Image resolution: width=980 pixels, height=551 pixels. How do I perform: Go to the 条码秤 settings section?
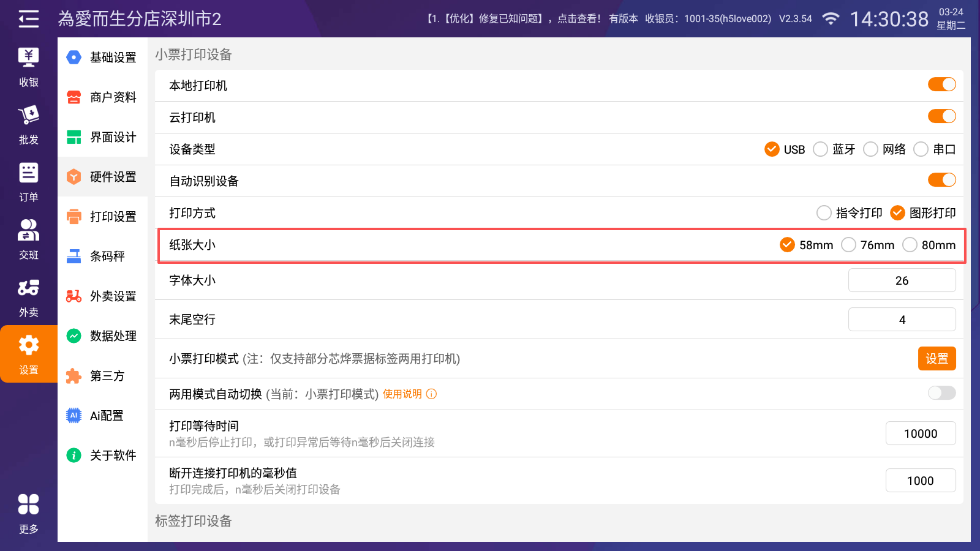click(103, 257)
